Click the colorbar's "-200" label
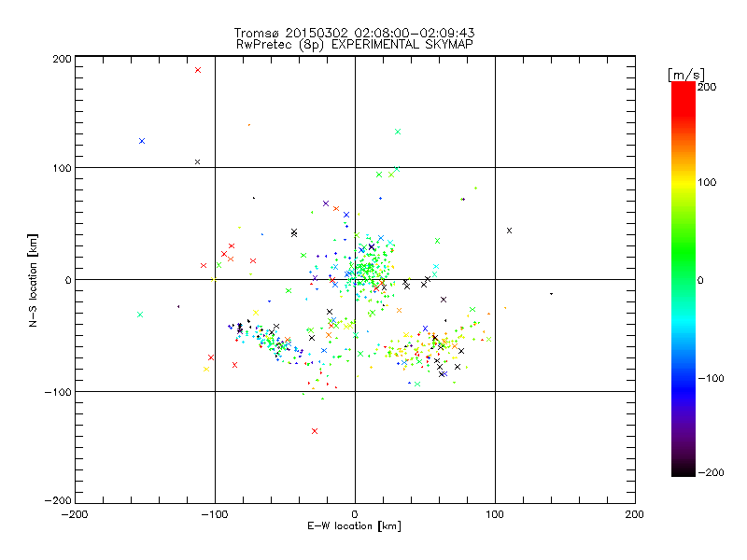Image resolution: width=747 pixels, height=560 pixels. point(711,472)
